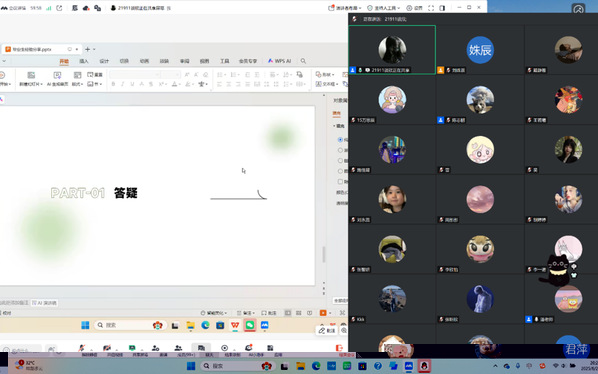Click WPS icon in shared screen taskbar
Viewport: 598px width, 374px height.
click(x=235, y=325)
